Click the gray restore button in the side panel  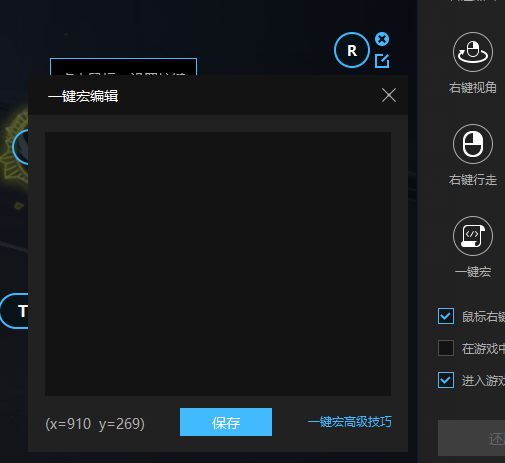click(471, 438)
